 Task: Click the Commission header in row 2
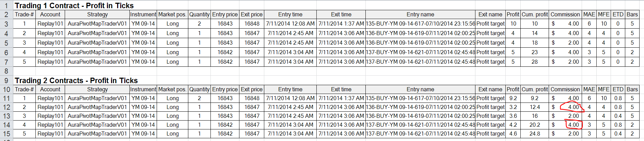[565, 14]
